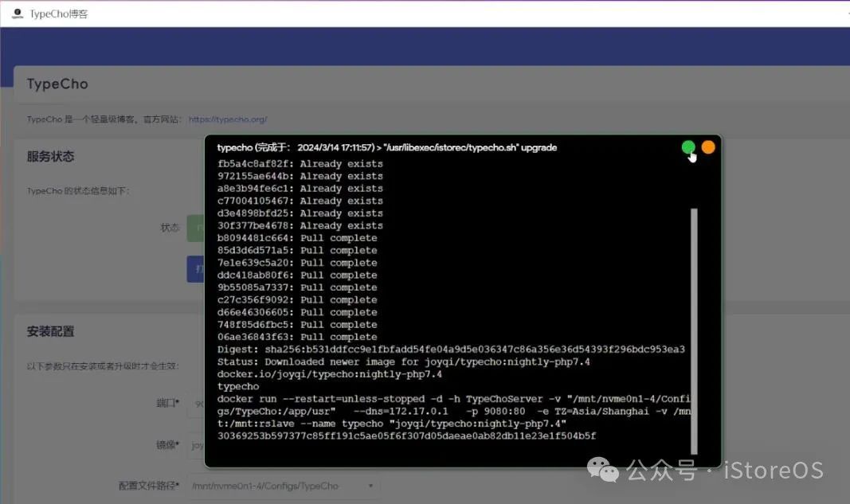
Task: Click the 镜像 input field
Action: [x=196, y=445]
